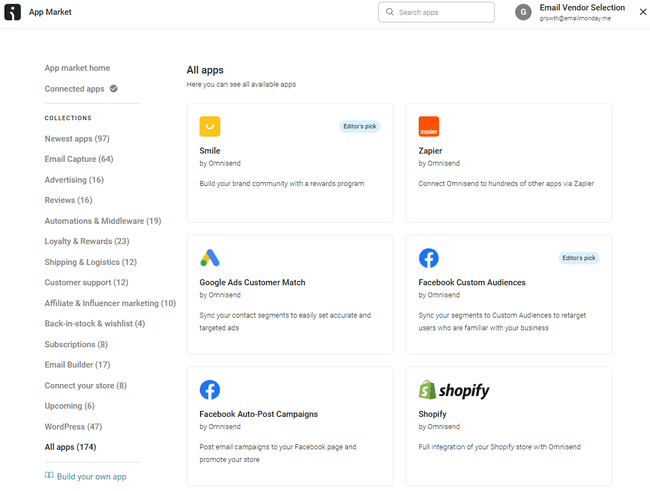The height and width of the screenshot is (491, 650).
Task: Open the account avatar G icon
Action: [523, 12]
